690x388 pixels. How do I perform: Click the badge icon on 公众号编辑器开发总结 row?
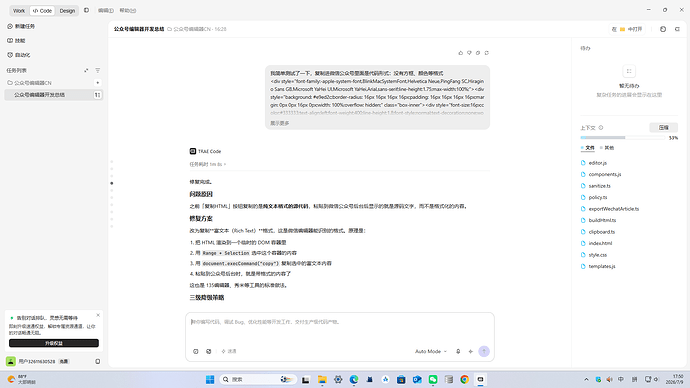click(x=97, y=95)
